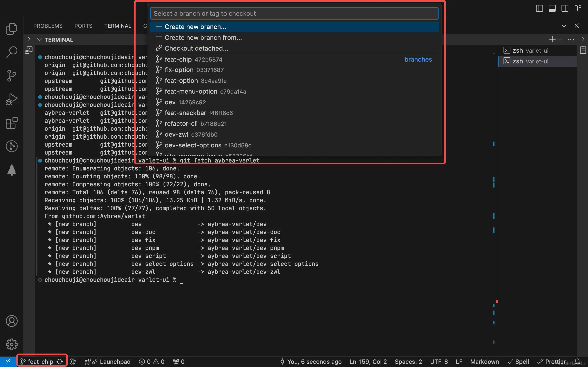Toggle the secondary side bar layout button
The width and height of the screenshot is (588, 367).
565,9
